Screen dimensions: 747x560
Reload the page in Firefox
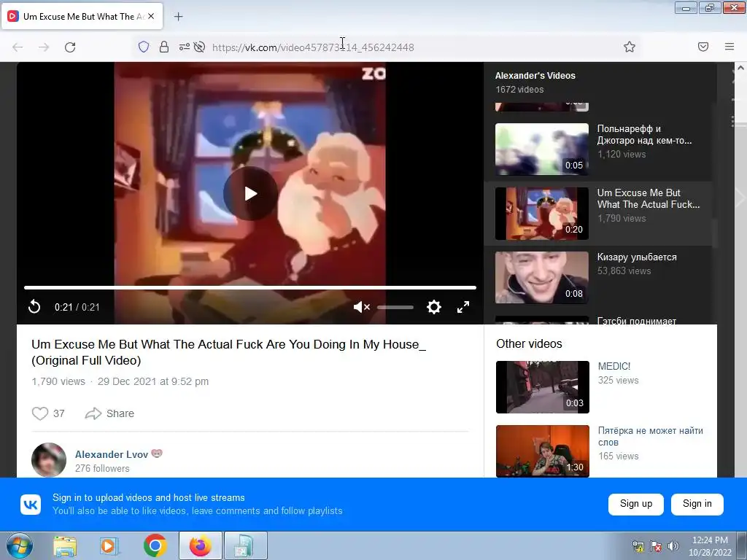click(70, 47)
